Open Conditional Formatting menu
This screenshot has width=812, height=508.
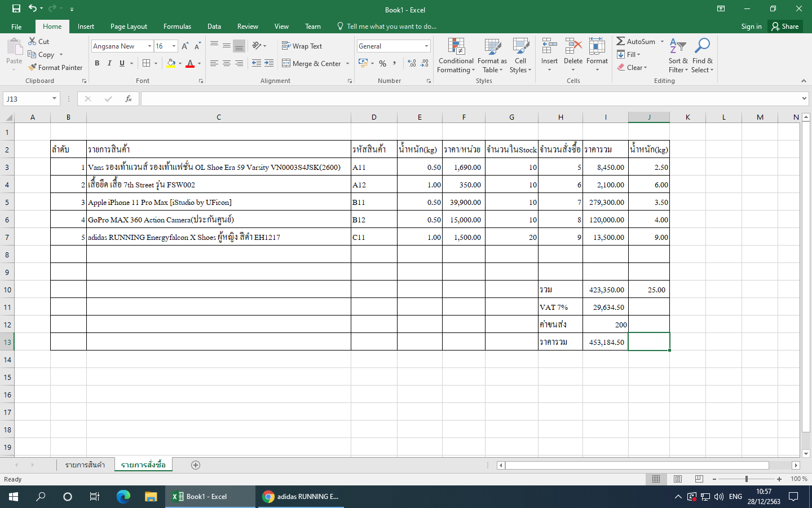point(456,55)
